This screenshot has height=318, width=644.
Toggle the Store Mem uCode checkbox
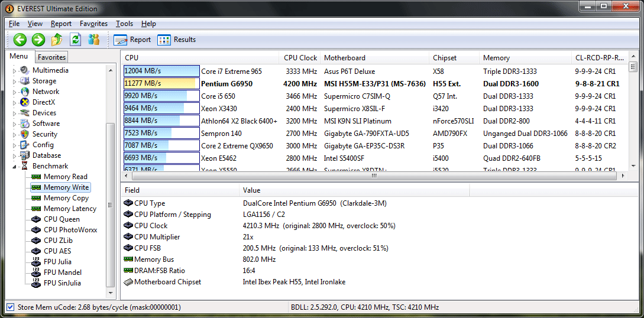[x=10, y=307]
